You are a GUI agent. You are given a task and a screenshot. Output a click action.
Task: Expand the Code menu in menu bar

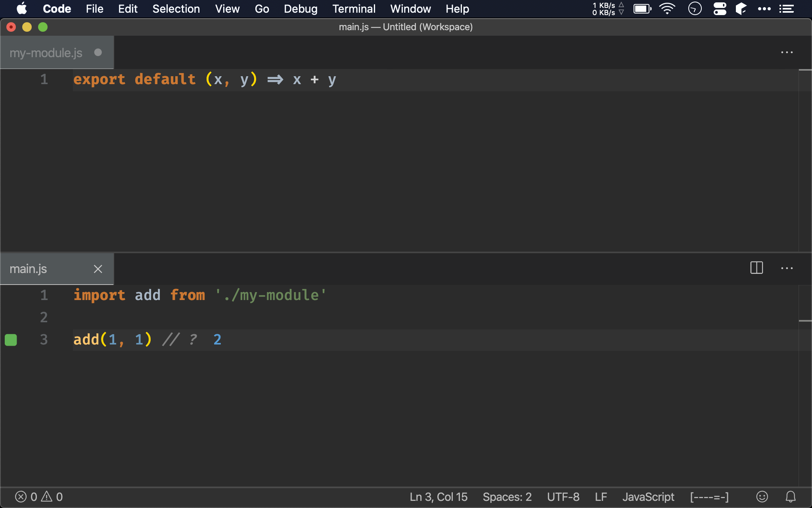57,8
